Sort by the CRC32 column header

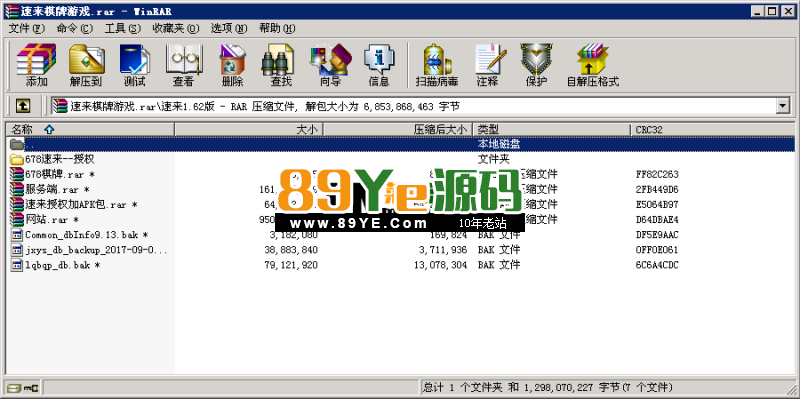click(712, 130)
